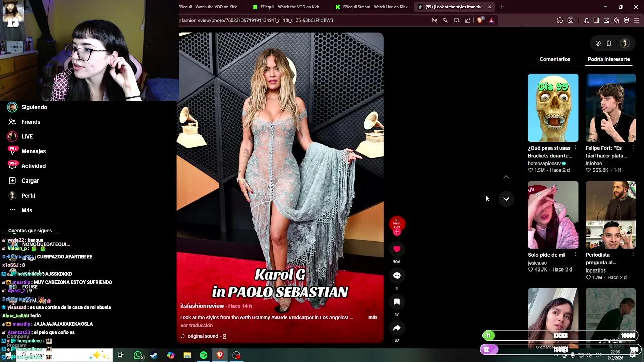Click the browser address bar URL
Image resolution: width=644 pixels, height=362 pixels.
pos(256,20)
